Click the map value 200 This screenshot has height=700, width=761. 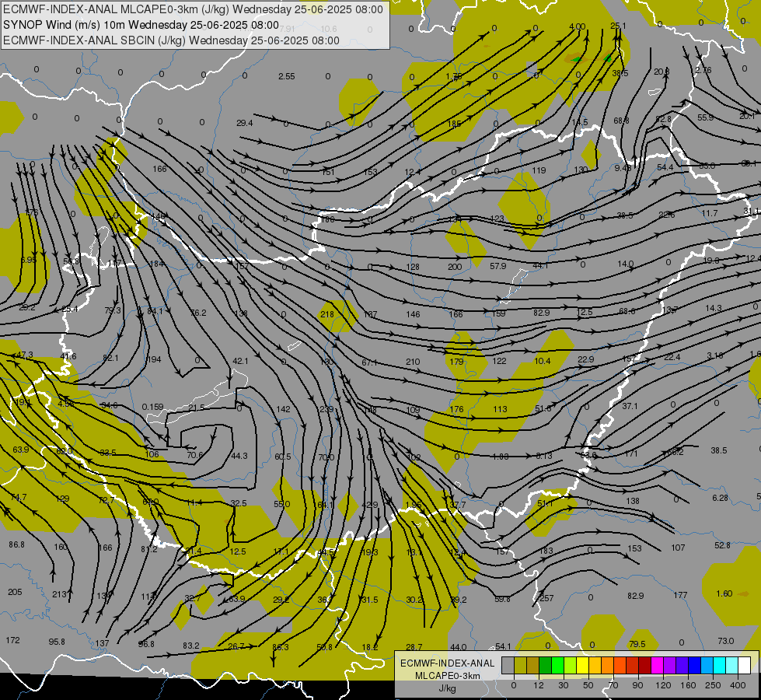(x=455, y=267)
